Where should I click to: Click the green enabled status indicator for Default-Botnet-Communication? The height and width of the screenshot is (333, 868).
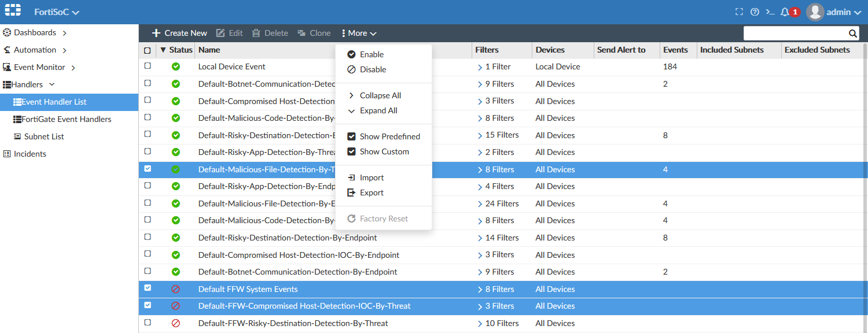tap(175, 84)
